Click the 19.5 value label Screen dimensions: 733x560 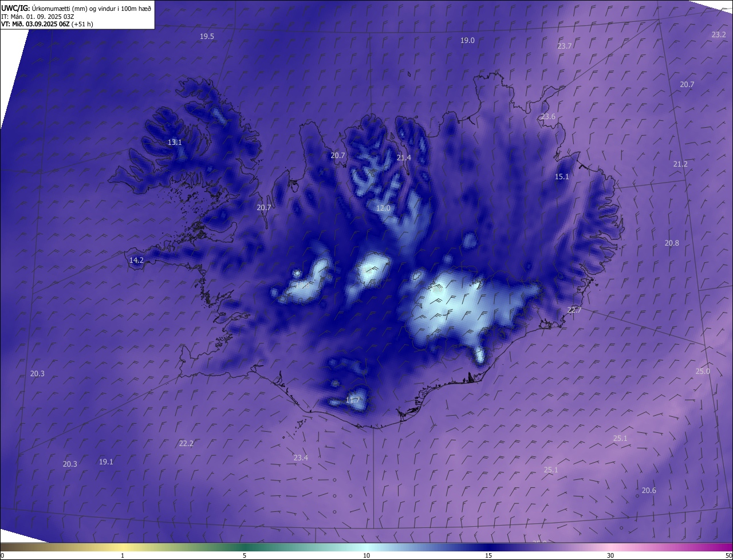[207, 36]
